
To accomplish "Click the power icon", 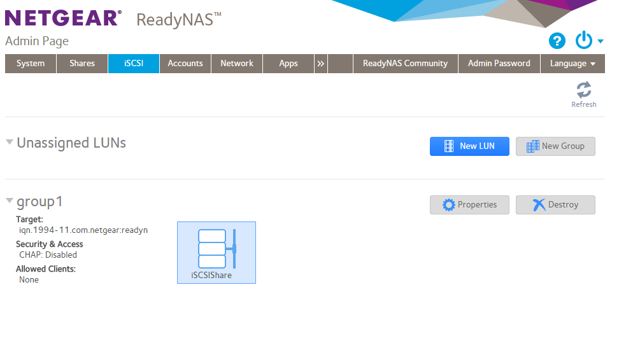I will point(584,40).
